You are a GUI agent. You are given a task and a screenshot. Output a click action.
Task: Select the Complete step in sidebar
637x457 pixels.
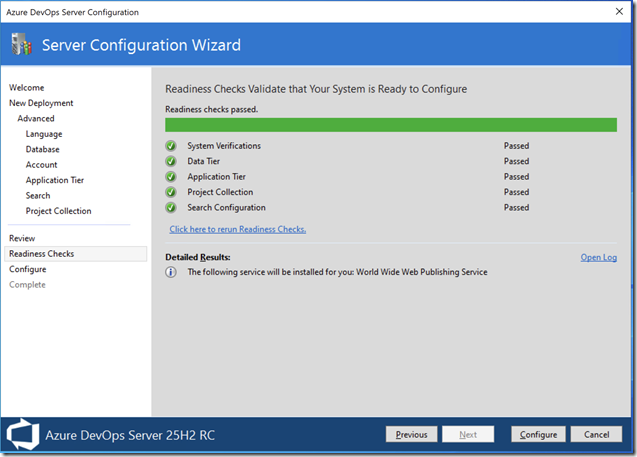click(x=27, y=285)
